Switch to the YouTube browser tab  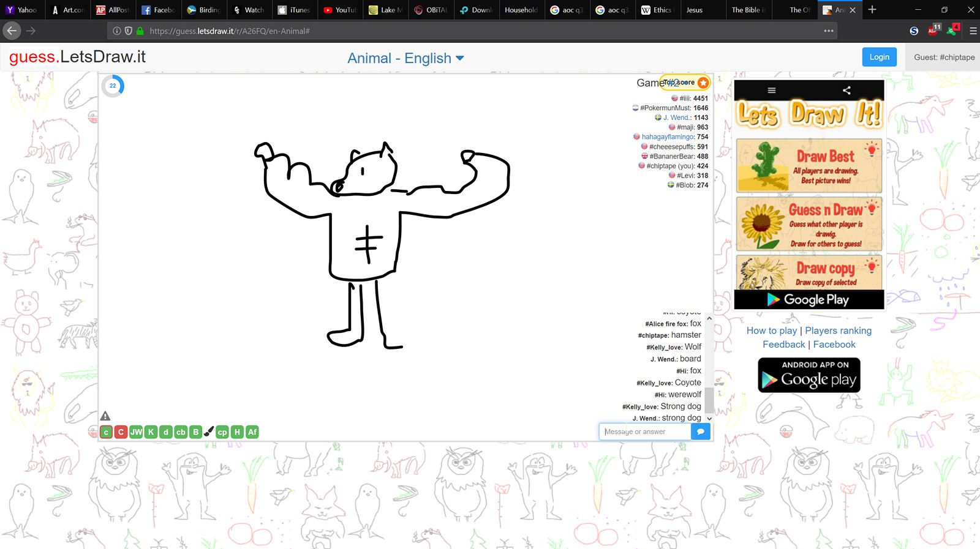click(340, 10)
